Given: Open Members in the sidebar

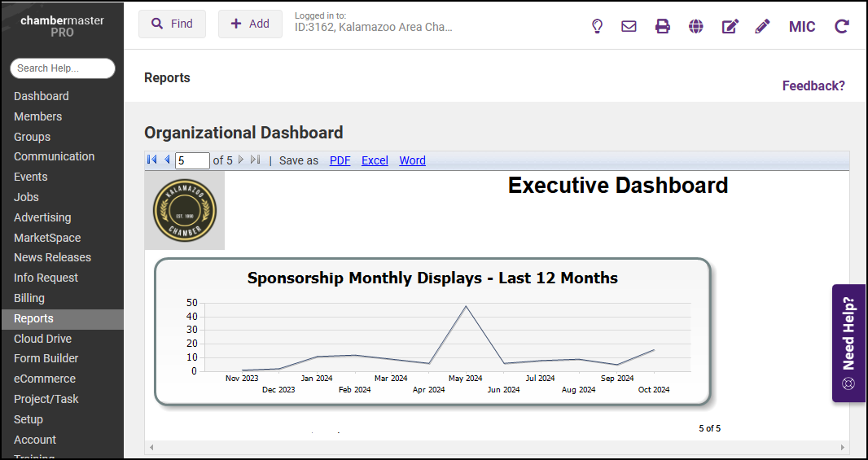Looking at the screenshot, I should (x=37, y=116).
